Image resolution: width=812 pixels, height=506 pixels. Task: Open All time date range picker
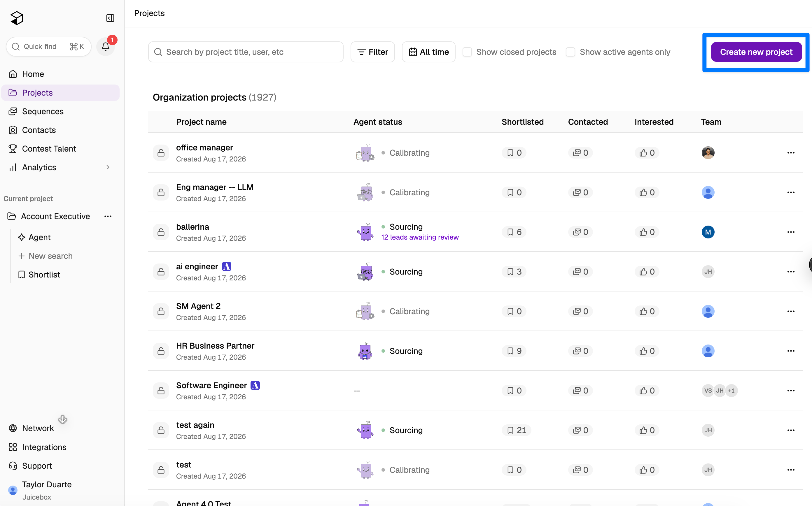428,52
